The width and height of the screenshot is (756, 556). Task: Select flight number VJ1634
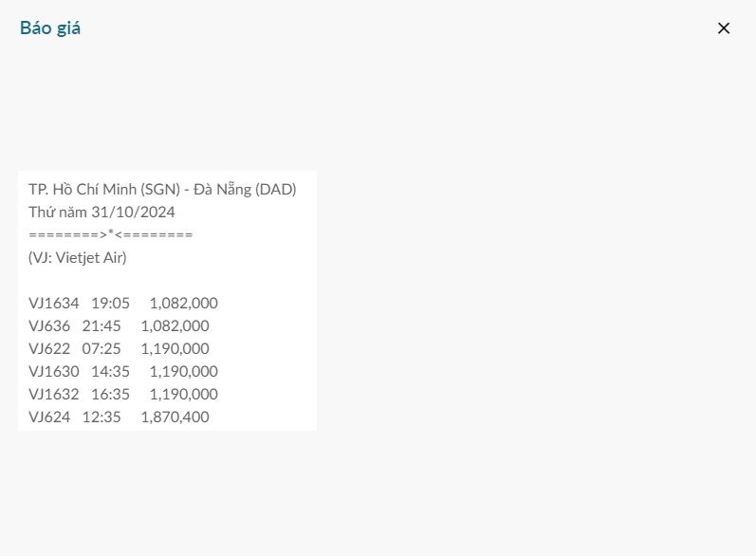coord(54,303)
